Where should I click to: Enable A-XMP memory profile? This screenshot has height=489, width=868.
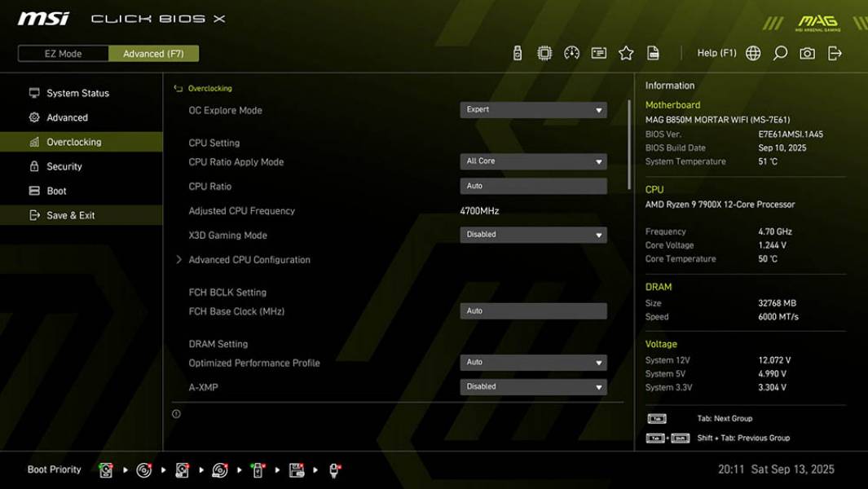pyautogui.click(x=533, y=386)
